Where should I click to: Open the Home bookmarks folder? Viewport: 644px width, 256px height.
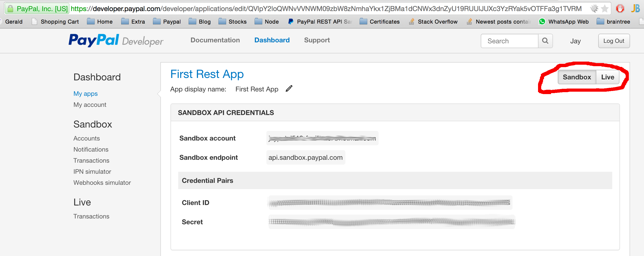pos(100,22)
